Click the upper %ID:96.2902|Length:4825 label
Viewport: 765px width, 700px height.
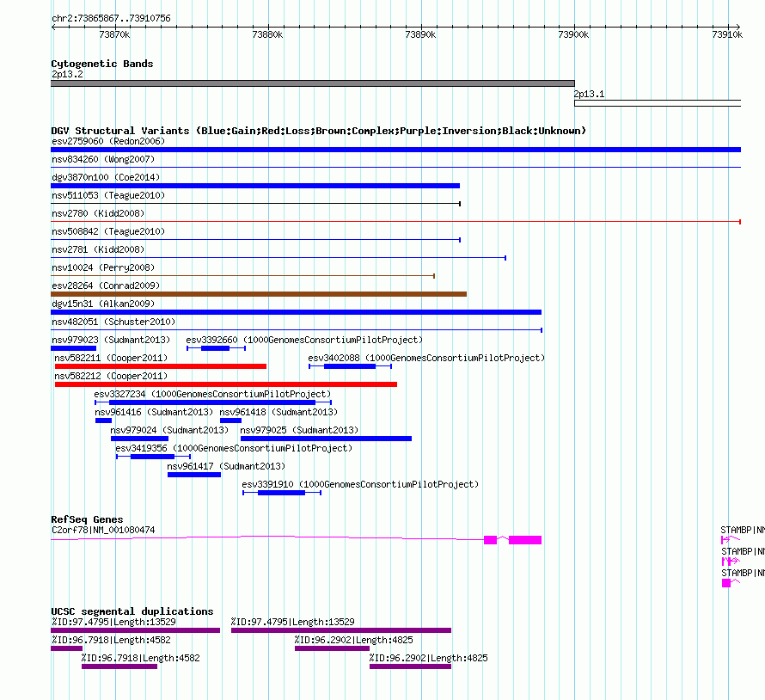tap(354, 640)
